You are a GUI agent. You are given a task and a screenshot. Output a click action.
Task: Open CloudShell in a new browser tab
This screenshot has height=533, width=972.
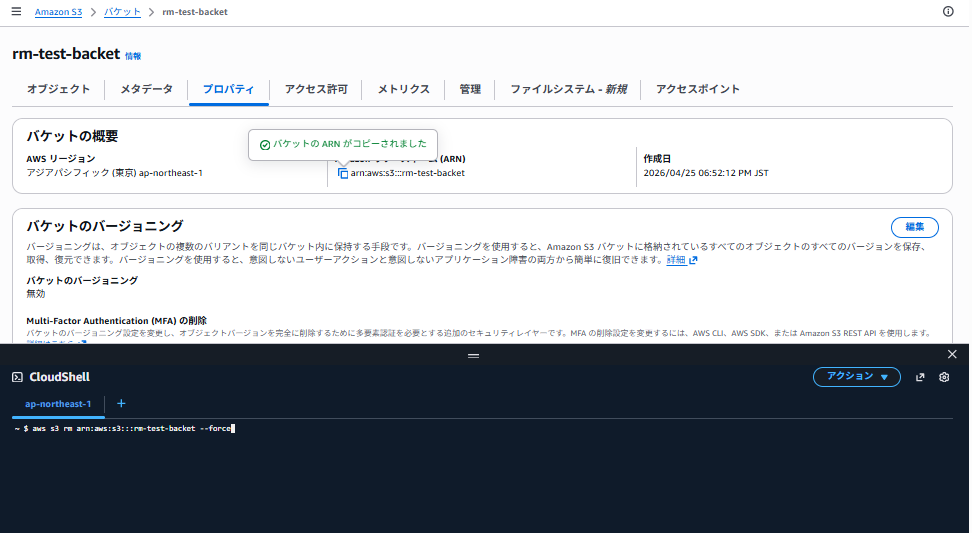[920, 377]
